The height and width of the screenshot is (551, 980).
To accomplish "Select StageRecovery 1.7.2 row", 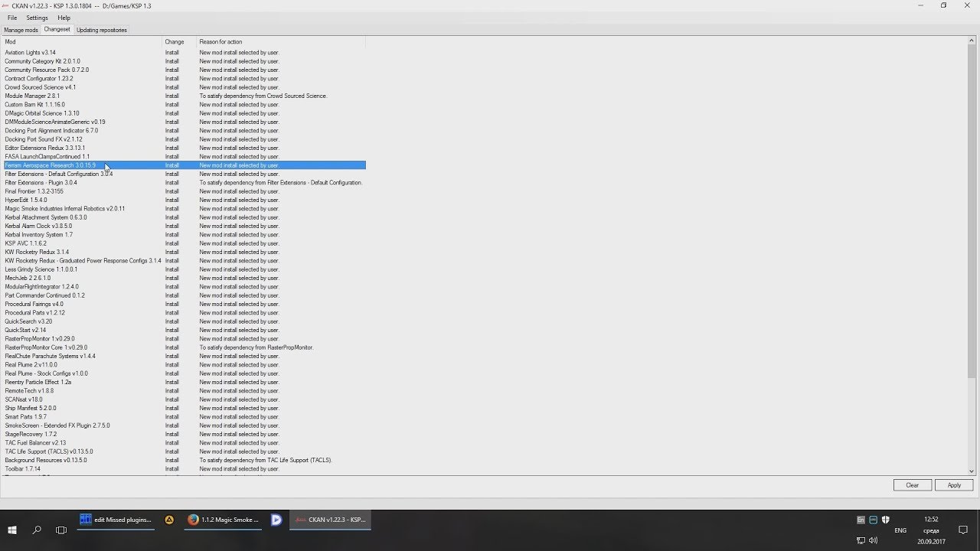I will (x=184, y=434).
